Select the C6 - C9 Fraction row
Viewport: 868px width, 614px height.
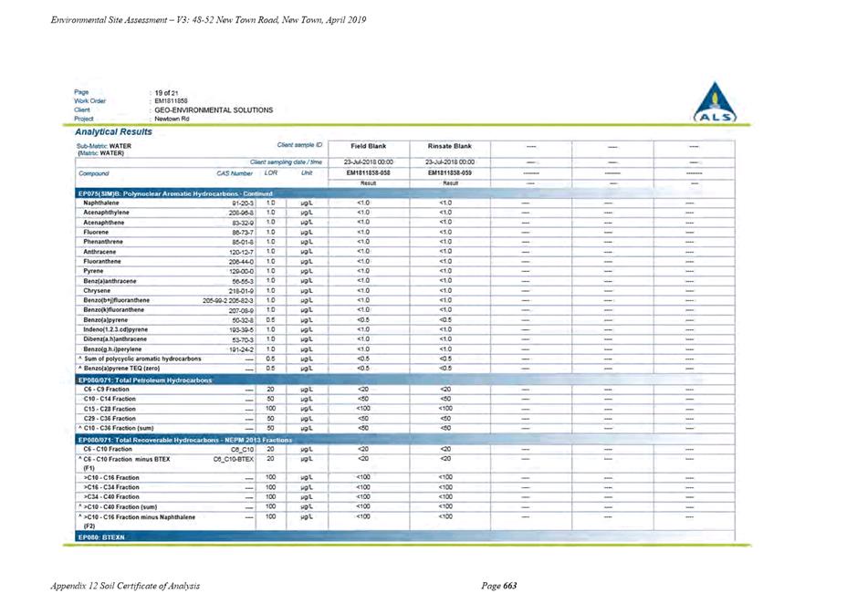(404, 390)
